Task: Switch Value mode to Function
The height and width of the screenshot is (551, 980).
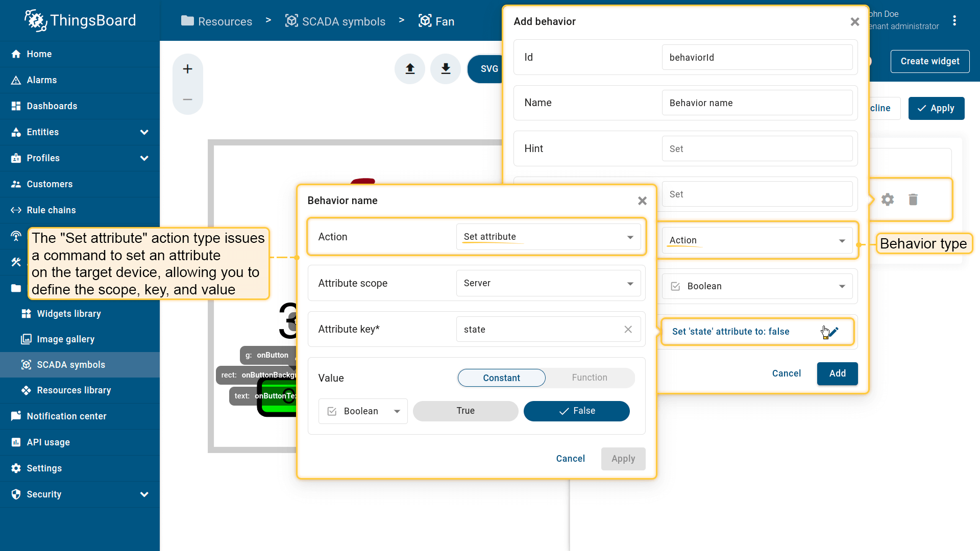Action: click(590, 378)
